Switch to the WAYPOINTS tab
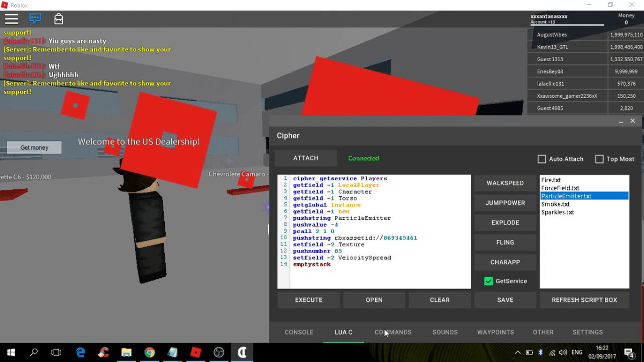 (495, 333)
